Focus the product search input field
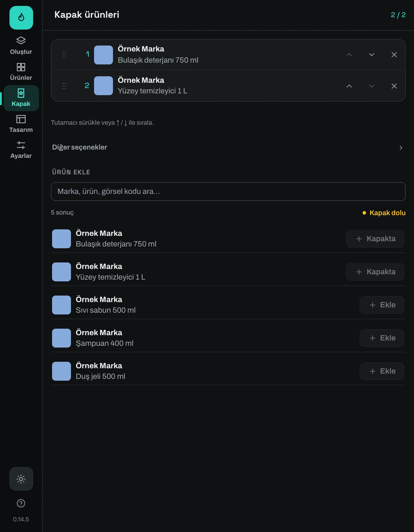This screenshot has width=414, height=532. pyautogui.click(x=228, y=192)
